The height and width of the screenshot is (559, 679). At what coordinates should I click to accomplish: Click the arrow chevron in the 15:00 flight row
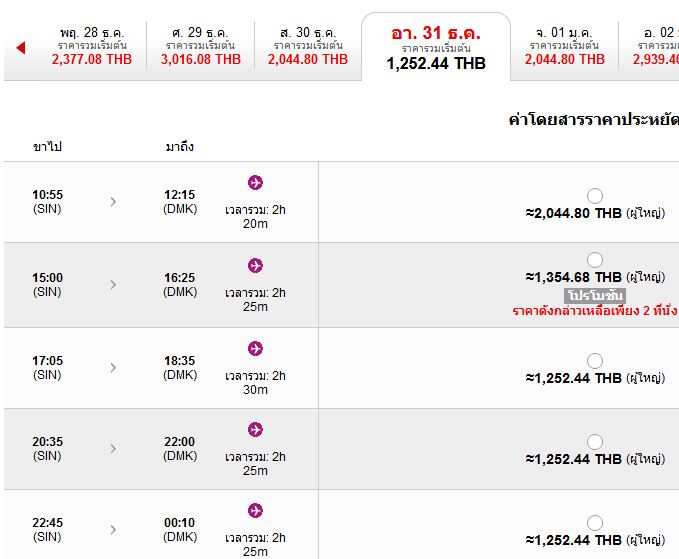point(113,285)
